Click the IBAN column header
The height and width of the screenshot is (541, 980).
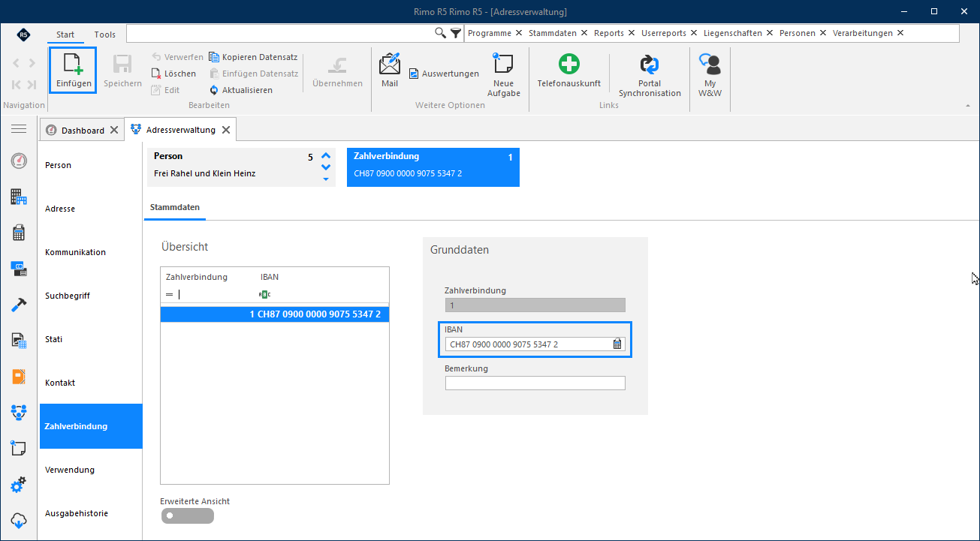click(270, 277)
